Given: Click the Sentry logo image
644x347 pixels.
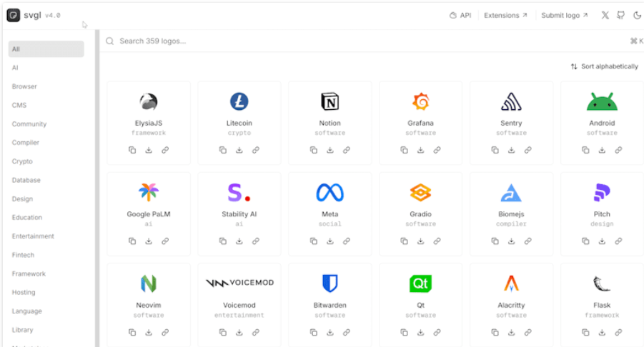Looking at the screenshot, I should coord(511,101).
